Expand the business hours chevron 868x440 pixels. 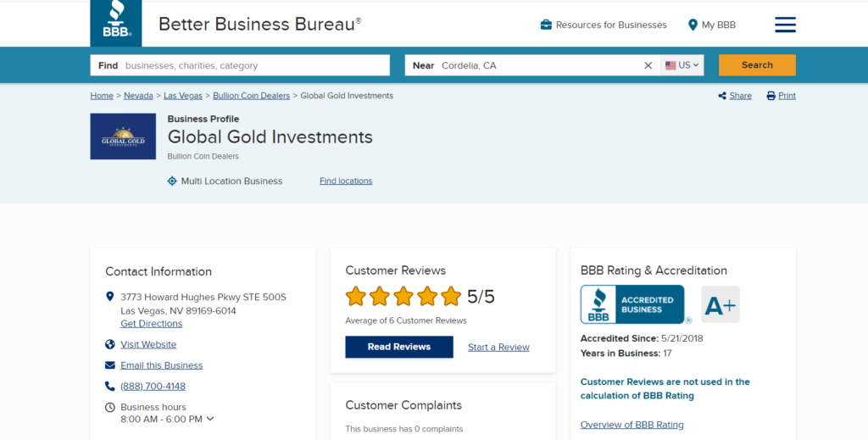pyautogui.click(x=210, y=419)
